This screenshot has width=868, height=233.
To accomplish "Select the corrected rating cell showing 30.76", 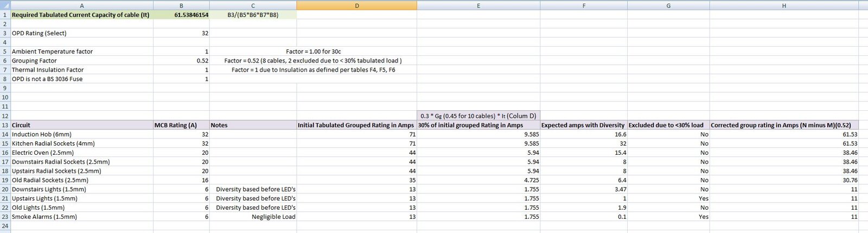I will point(783,180).
